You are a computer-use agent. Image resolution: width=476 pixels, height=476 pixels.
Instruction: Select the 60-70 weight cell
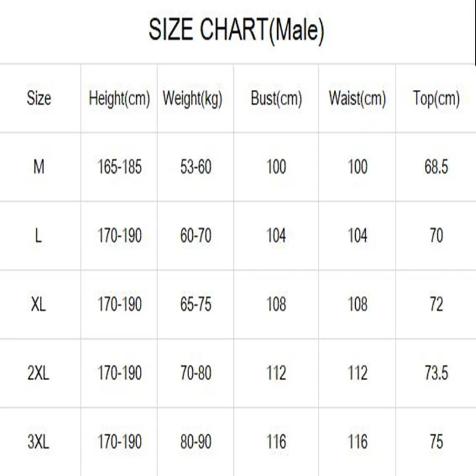(196, 236)
